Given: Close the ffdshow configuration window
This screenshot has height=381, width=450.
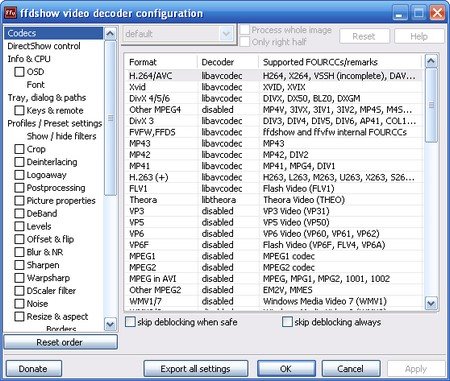Looking at the screenshot, I should 437,13.
